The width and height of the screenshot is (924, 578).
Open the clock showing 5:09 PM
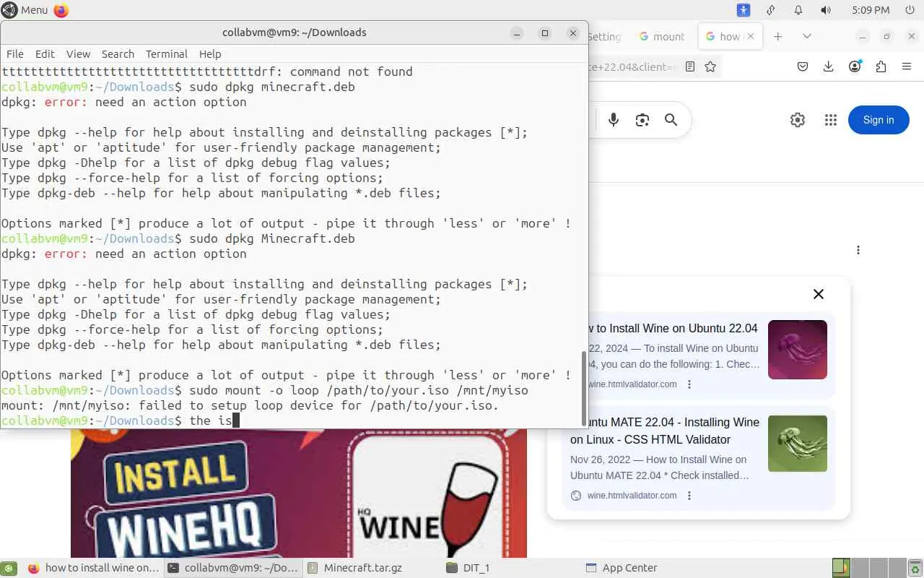871,10
